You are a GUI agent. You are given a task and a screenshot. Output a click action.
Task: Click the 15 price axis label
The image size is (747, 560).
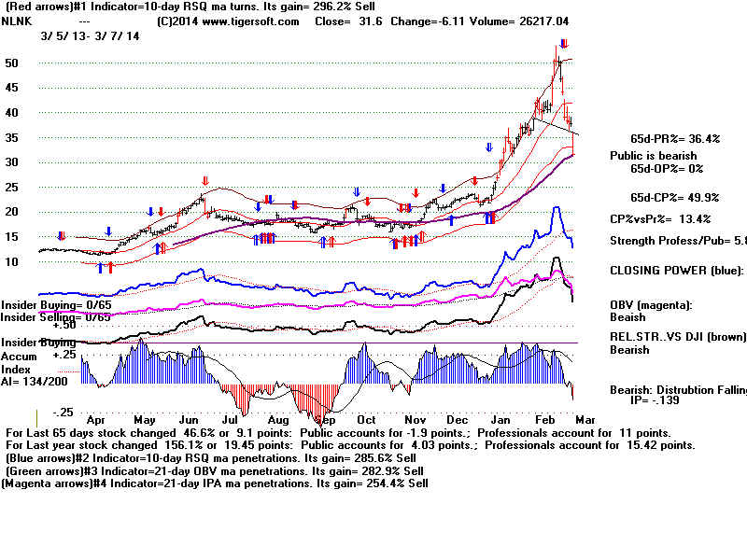pyautogui.click(x=11, y=237)
